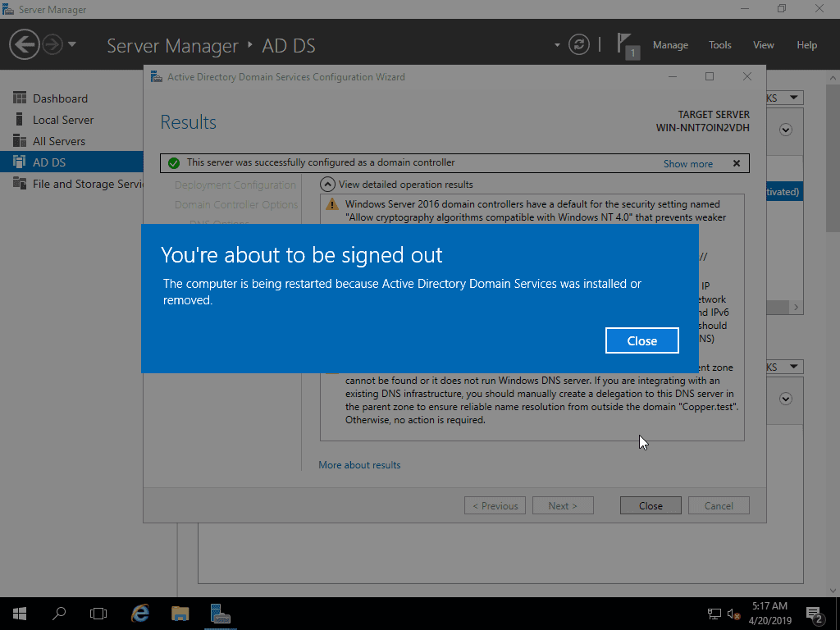Screen dimensions: 840x630
Task: Refresh Server Manager with the refresh icon
Action: coord(579,44)
